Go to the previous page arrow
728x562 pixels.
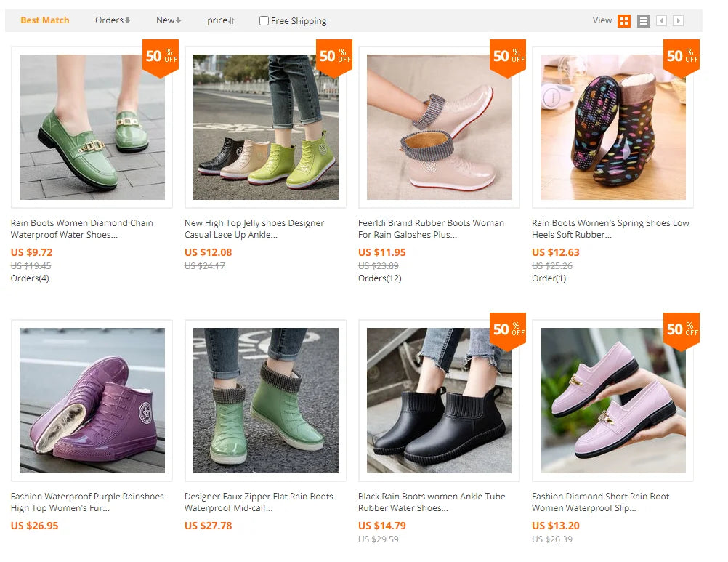[661, 20]
